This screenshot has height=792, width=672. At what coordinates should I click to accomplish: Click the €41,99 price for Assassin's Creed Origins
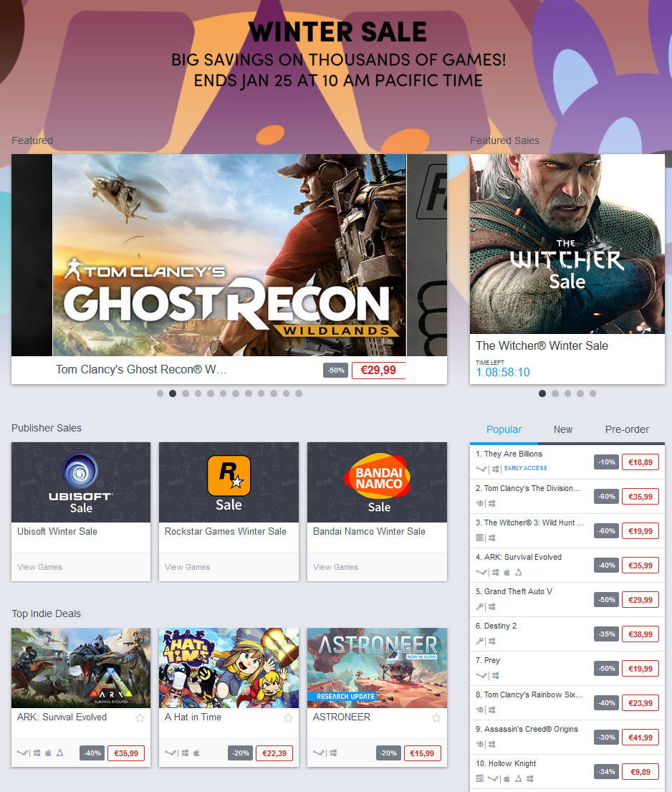[640, 738]
